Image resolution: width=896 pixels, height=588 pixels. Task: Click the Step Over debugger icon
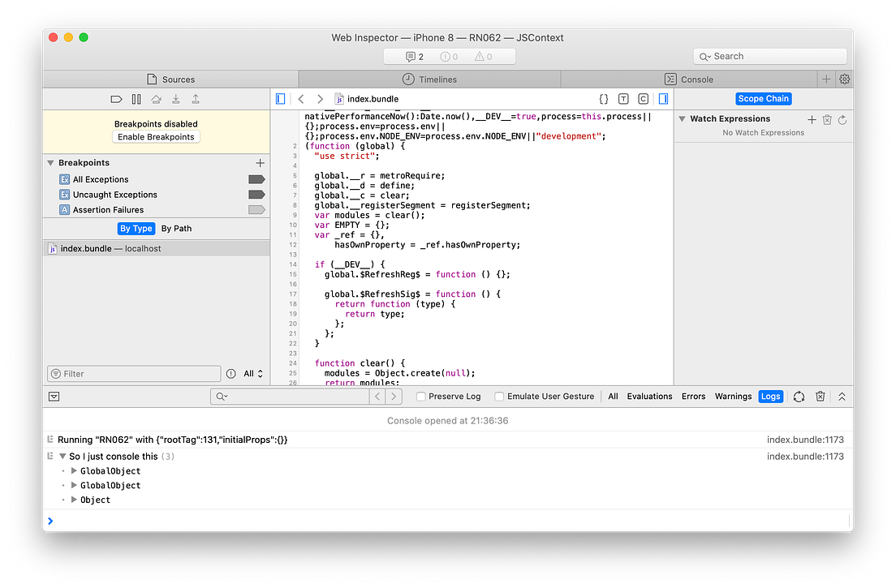156,99
